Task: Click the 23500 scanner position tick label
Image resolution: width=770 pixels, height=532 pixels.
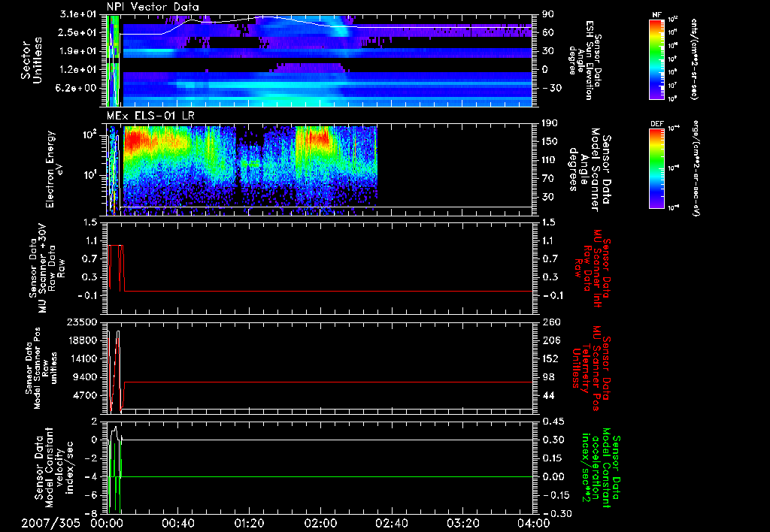Action: click(x=83, y=322)
